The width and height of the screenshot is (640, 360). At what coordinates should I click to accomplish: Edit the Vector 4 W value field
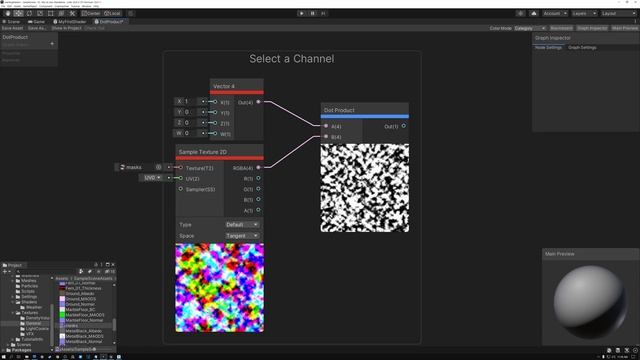191,133
